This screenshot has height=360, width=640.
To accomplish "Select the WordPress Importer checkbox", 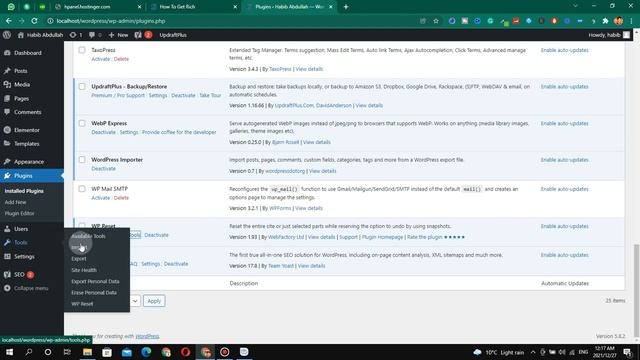I will click(x=82, y=160).
